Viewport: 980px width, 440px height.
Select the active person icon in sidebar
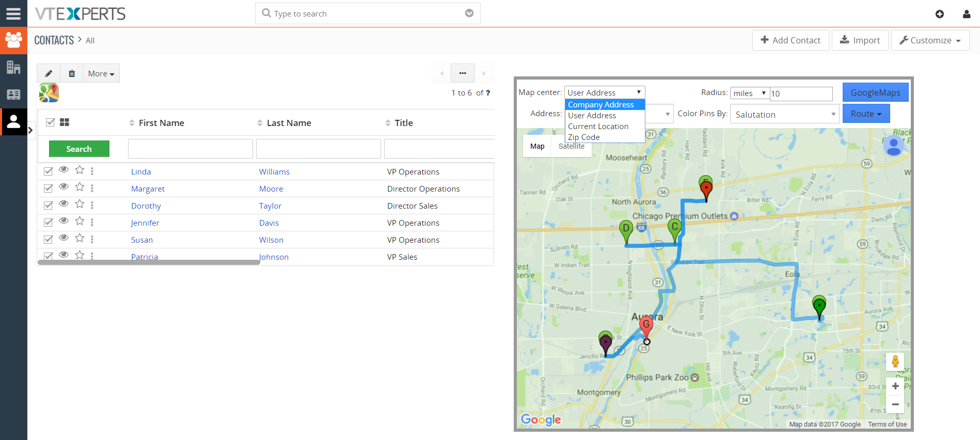[13, 122]
